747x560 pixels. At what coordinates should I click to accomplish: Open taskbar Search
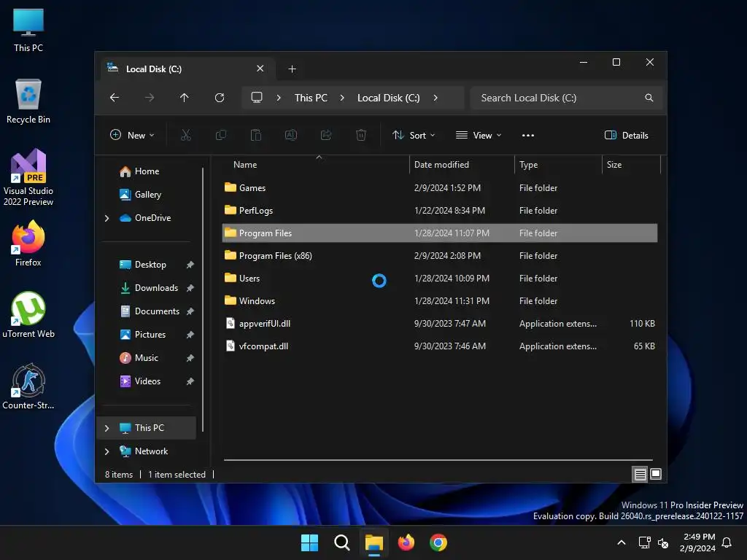coord(341,542)
